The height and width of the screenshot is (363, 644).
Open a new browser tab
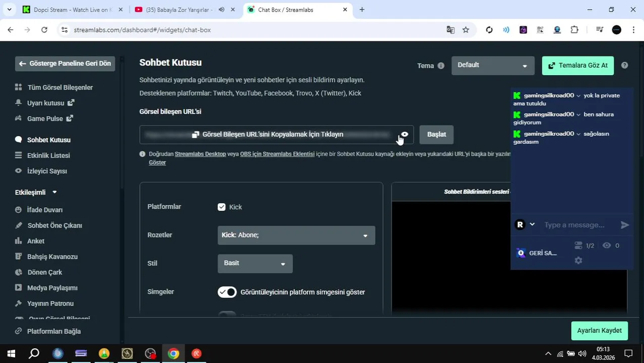pos(362,10)
